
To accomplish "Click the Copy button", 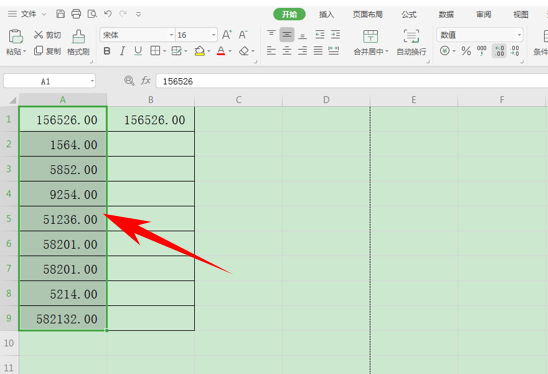I will click(x=47, y=51).
